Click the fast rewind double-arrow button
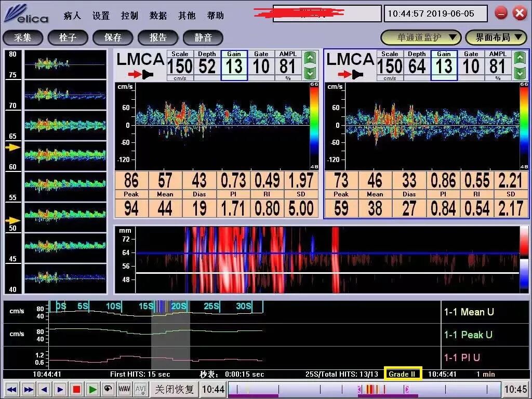 pos(12,389)
